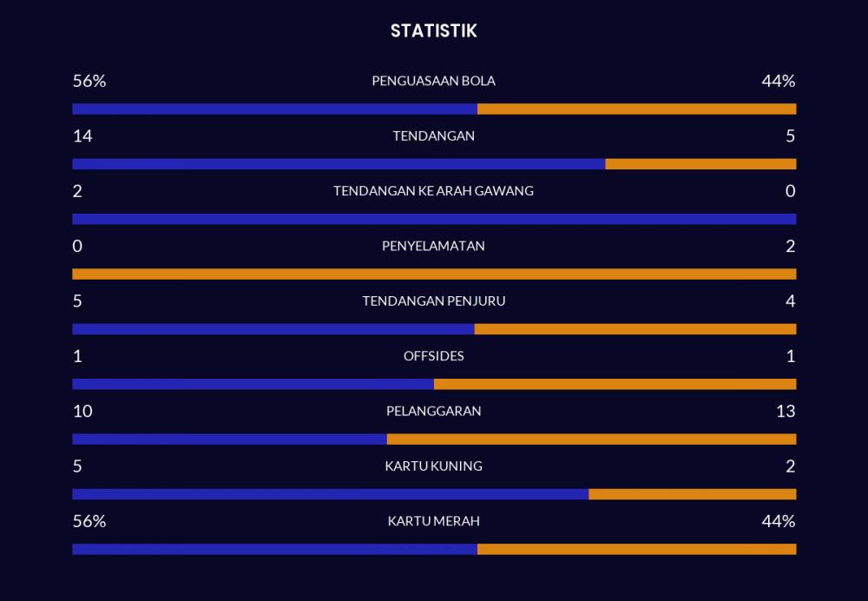Screen dimensions: 868x601
Task: Select the PENGUASAAN BOLA label
Action: pos(433,81)
